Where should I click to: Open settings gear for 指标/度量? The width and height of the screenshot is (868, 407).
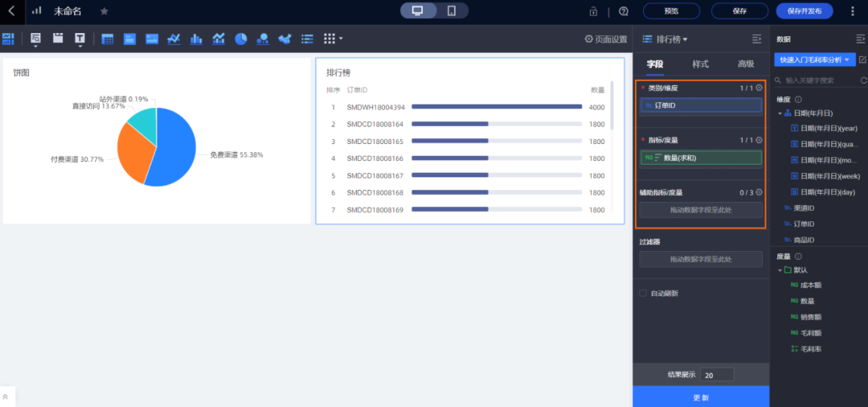click(759, 140)
